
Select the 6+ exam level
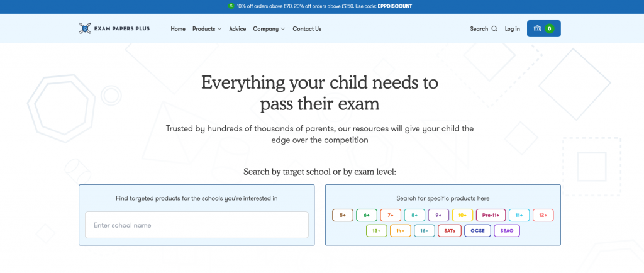tap(367, 215)
